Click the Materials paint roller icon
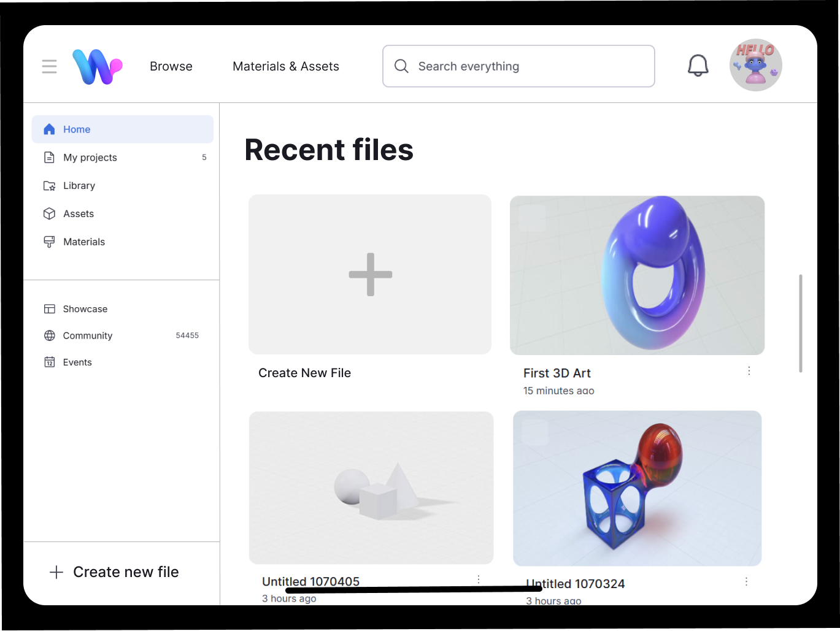The width and height of the screenshot is (840, 631). (x=49, y=242)
